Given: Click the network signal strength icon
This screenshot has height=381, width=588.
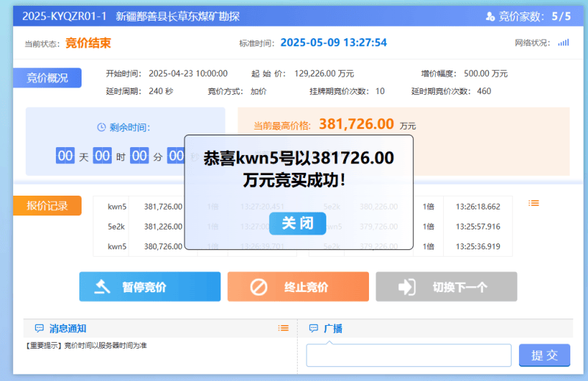Looking at the screenshot, I should 563,43.
